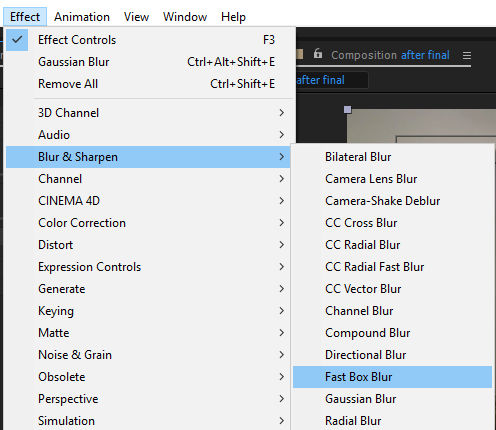Open the Help menu
Image resolution: width=496 pixels, height=430 pixels.
tap(233, 17)
